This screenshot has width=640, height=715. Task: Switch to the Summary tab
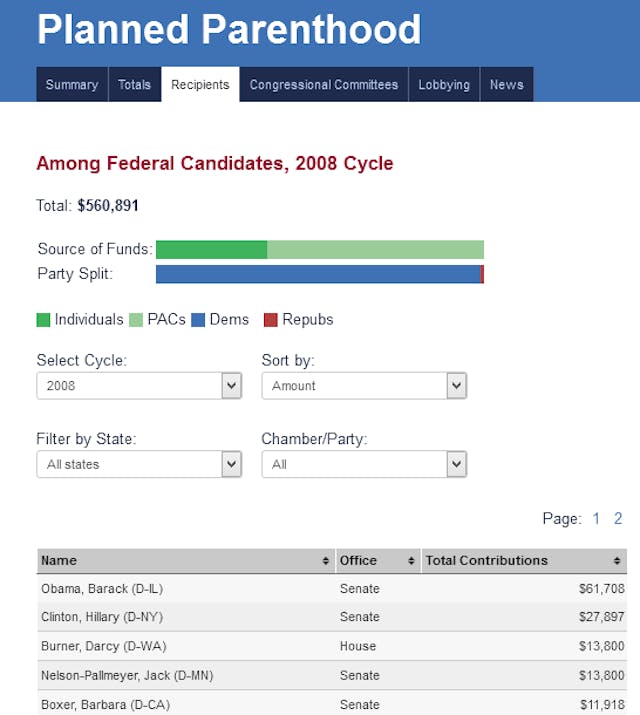coord(71,85)
